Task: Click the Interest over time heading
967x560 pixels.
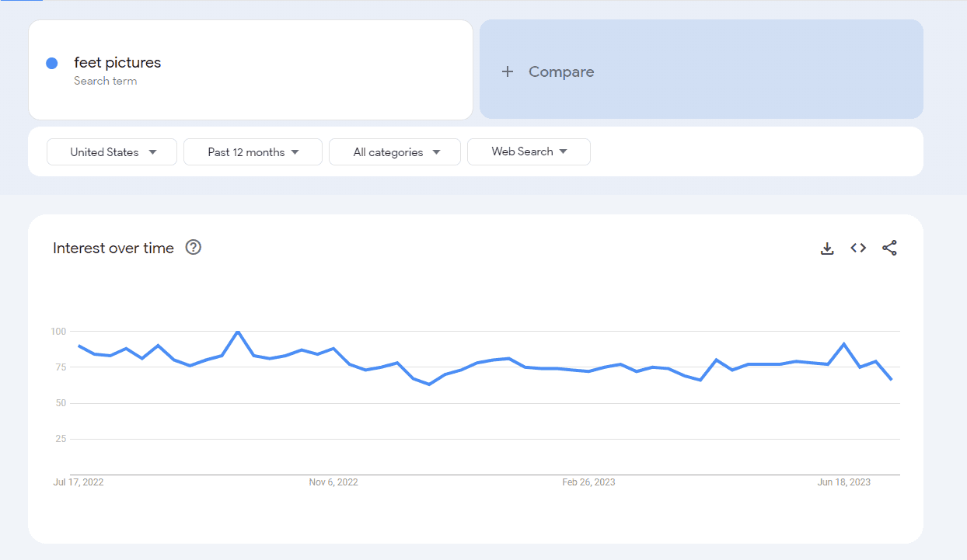Action: 113,248
